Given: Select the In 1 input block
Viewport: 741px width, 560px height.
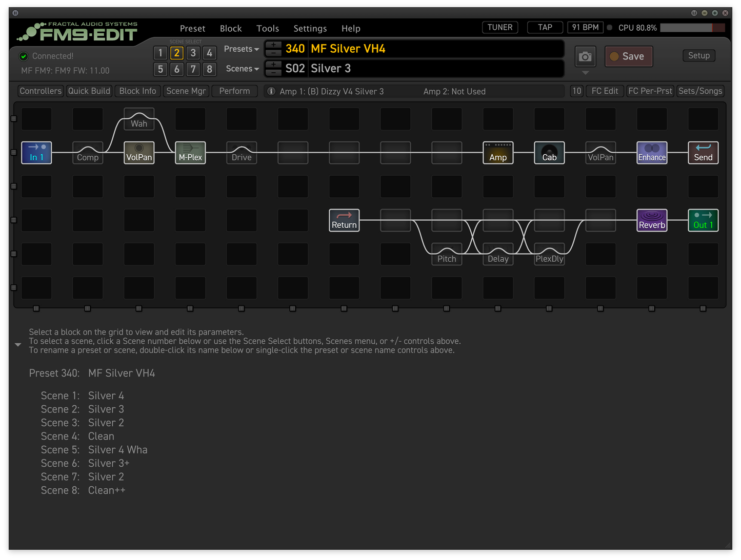Looking at the screenshot, I should tap(36, 153).
